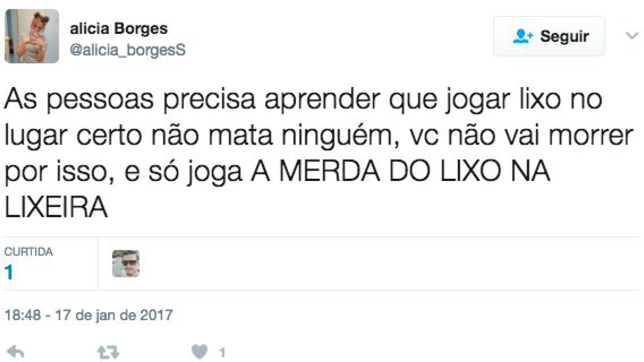The height and width of the screenshot is (362, 644).
Task: Expand tweet options with the chevron arrow
Action: coord(632,36)
